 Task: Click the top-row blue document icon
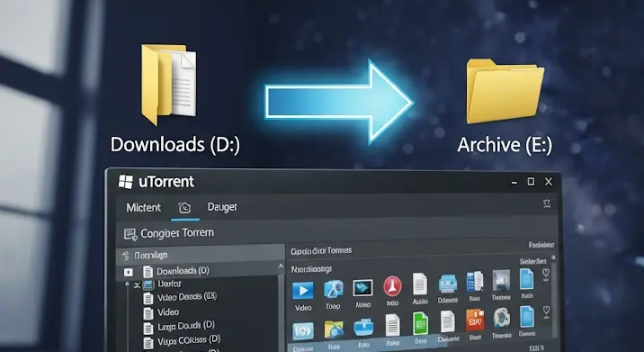(x=526, y=279)
